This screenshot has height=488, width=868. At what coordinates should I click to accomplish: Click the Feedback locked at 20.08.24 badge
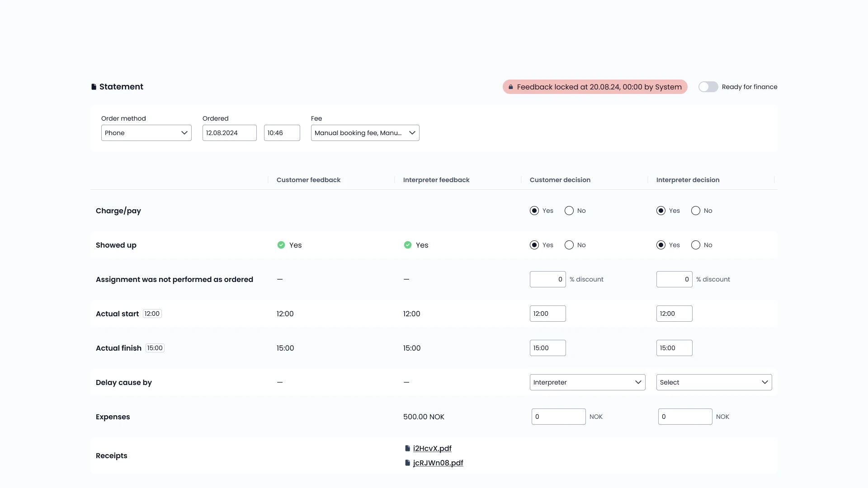point(595,87)
